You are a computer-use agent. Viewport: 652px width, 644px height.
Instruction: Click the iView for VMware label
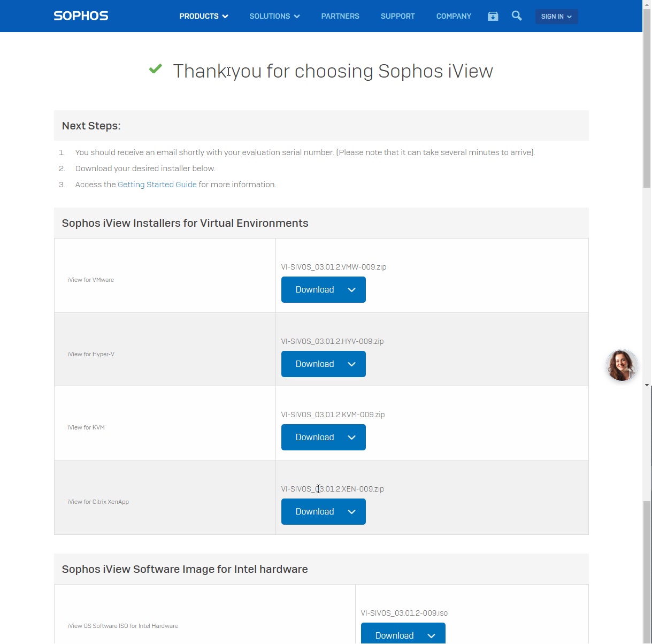[91, 280]
